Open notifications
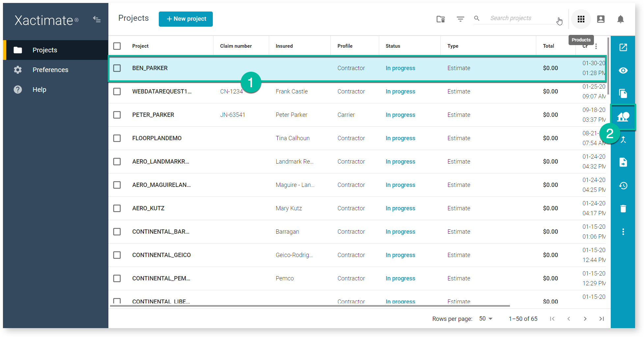The width and height of the screenshot is (644, 337). coord(620,19)
